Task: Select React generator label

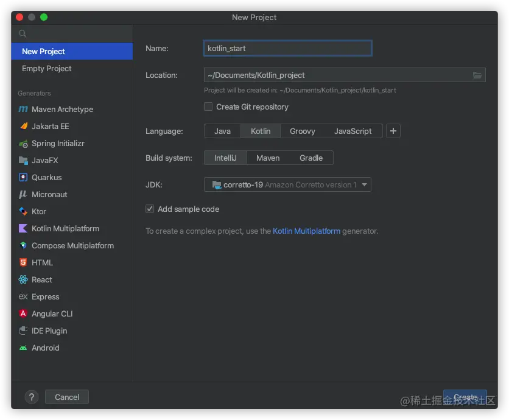Action: pos(42,280)
